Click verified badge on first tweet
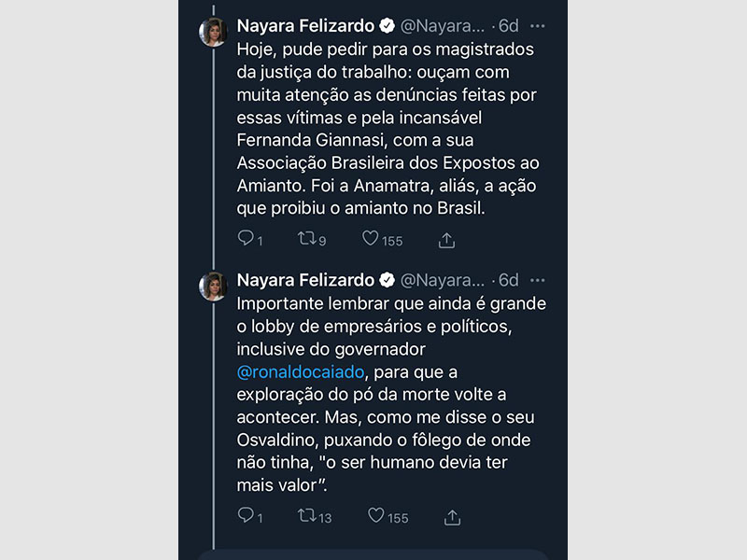The width and height of the screenshot is (747, 560). [x=386, y=25]
